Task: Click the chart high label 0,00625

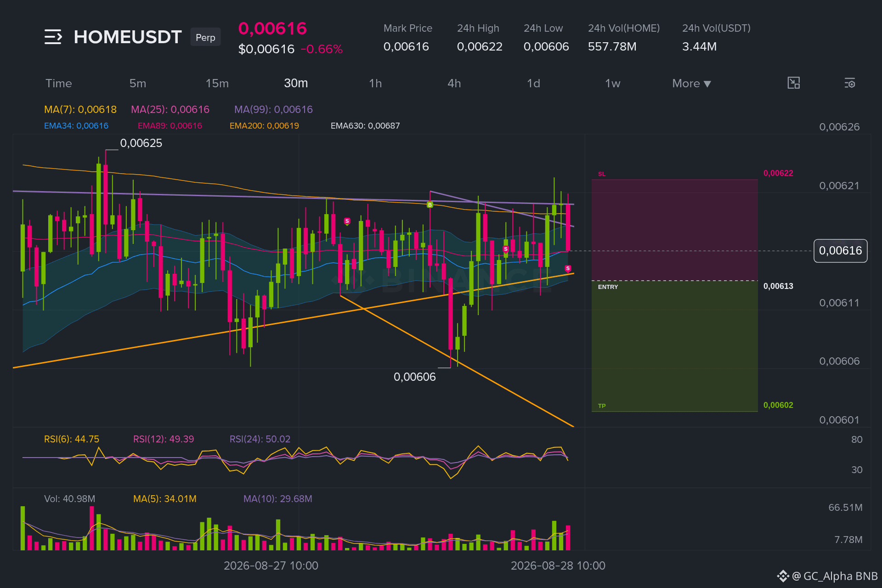Action: click(x=141, y=143)
